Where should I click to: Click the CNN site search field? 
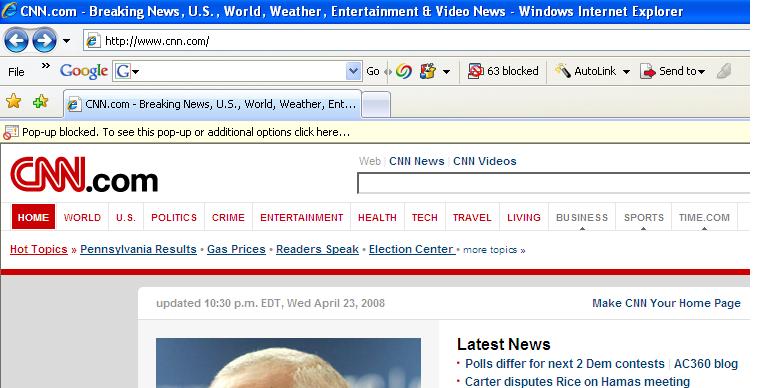(554, 183)
